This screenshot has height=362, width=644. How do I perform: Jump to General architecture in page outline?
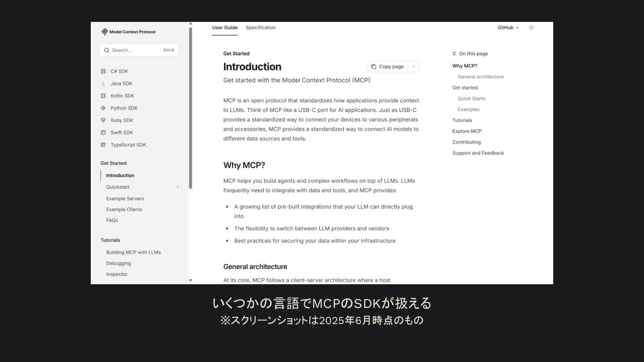point(481,77)
